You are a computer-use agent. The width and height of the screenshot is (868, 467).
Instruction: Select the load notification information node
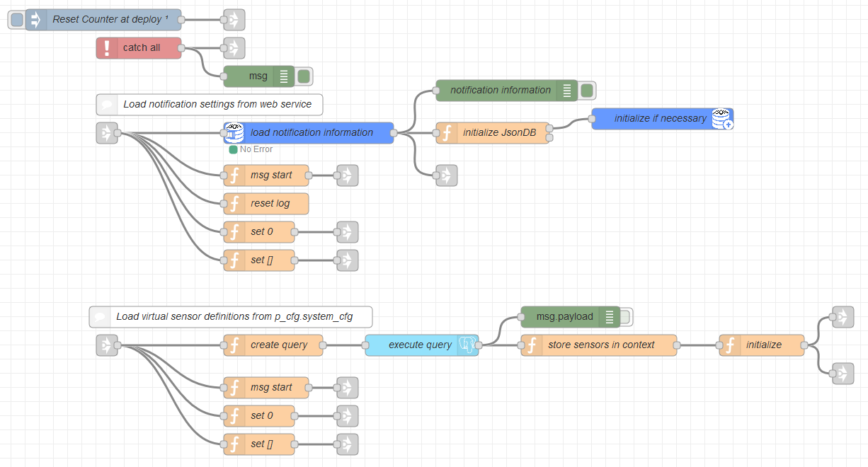(312, 133)
